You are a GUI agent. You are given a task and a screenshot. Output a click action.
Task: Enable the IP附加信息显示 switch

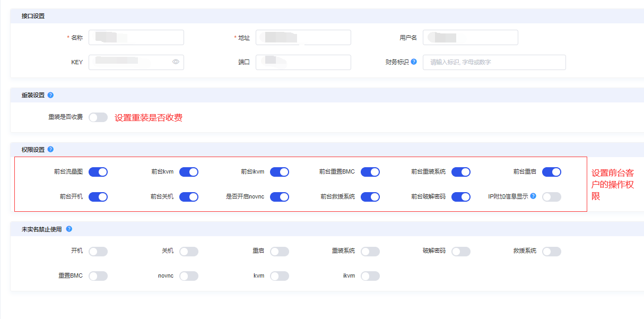point(552,197)
